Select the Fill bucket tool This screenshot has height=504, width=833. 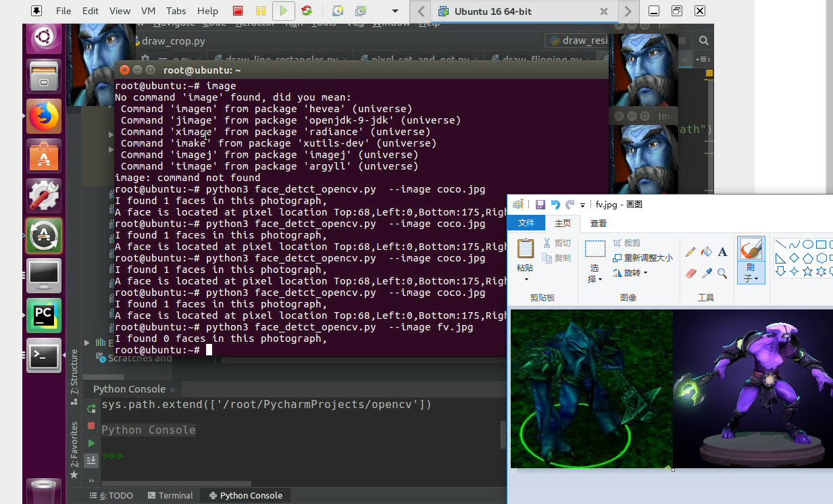pyautogui.click(x=706, y=252)
